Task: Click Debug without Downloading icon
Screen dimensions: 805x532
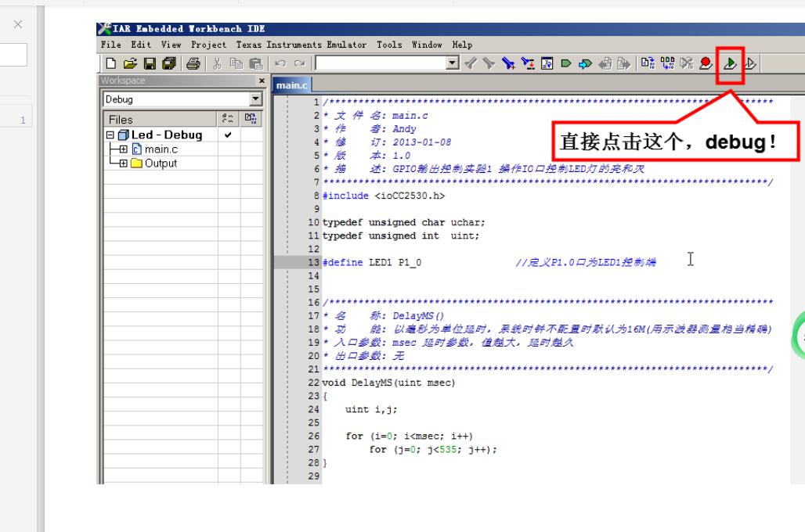Action: coord(749,63)
